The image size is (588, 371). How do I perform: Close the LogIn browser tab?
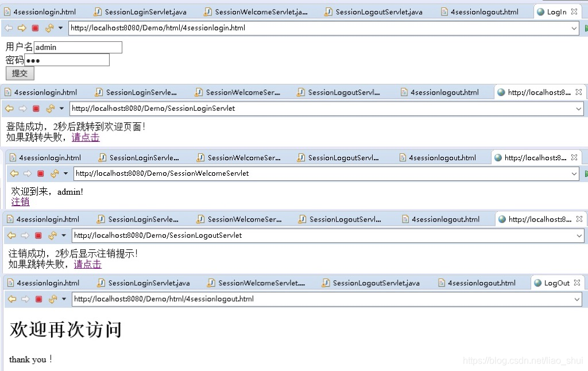coord(574,11)
